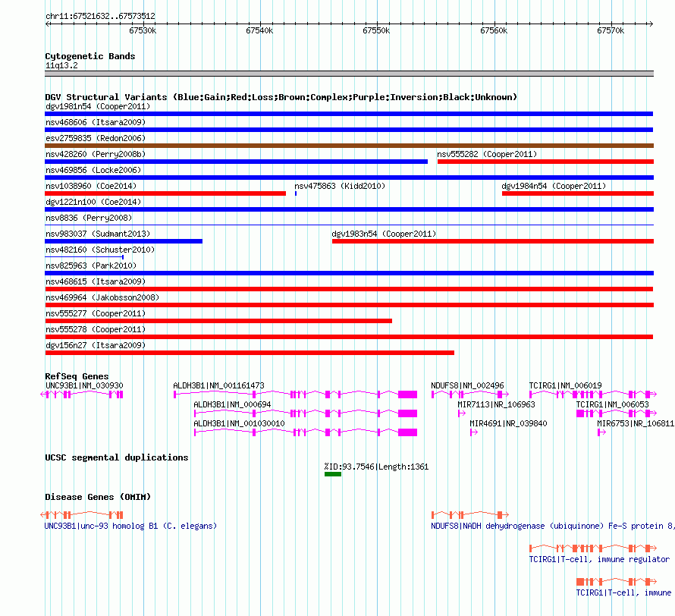Select the 11q13.2 band label
Viewport: 675px width, 616px height.
[61, 66]
